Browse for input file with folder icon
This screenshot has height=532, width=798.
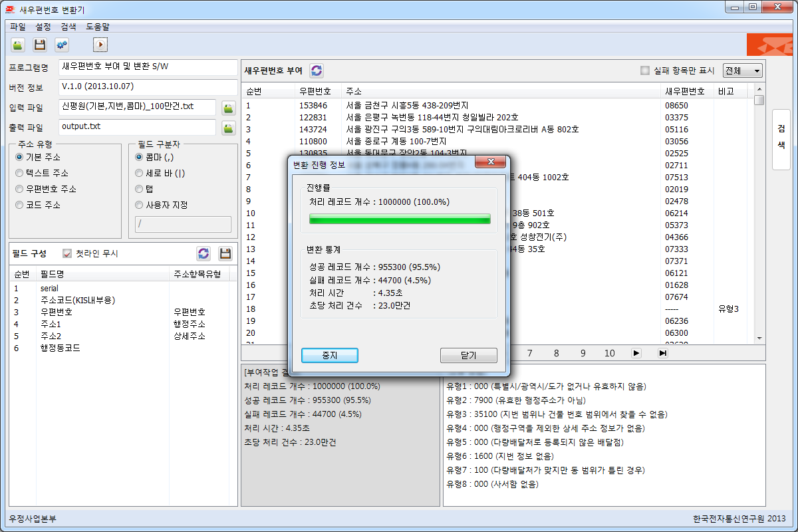click(x=228, y=108)
